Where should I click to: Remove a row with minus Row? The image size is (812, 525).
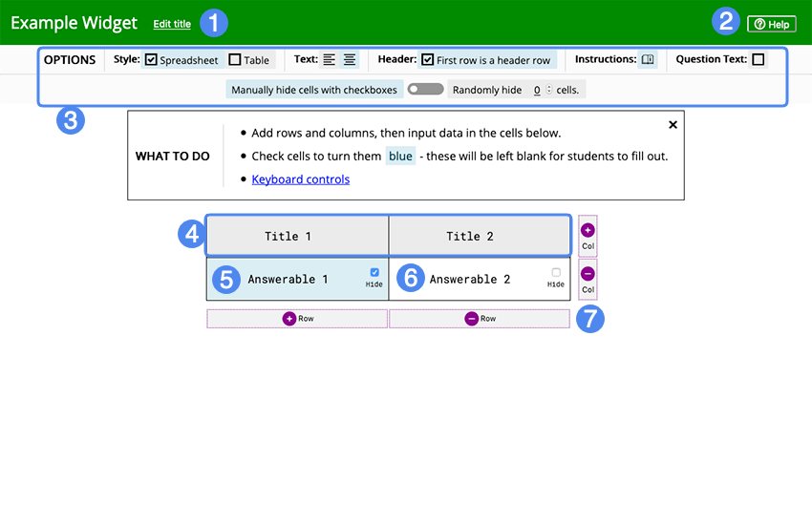pyautogui.click(x=480, y=319)
